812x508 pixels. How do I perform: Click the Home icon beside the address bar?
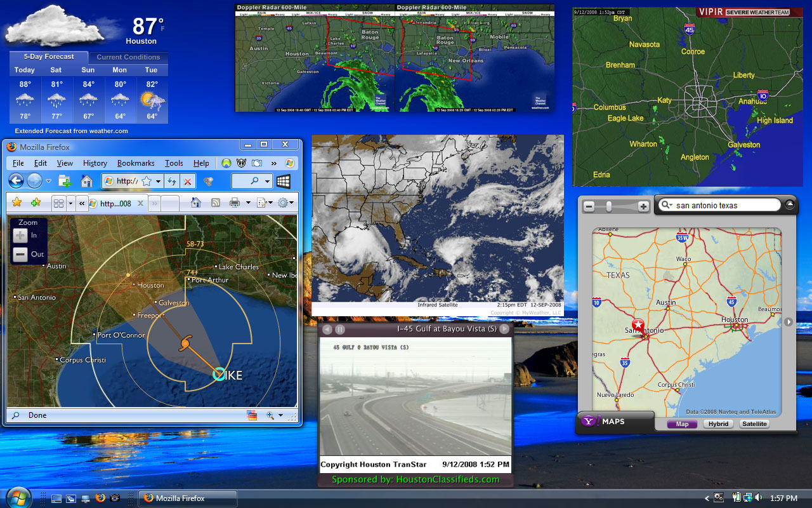(87, 182)
